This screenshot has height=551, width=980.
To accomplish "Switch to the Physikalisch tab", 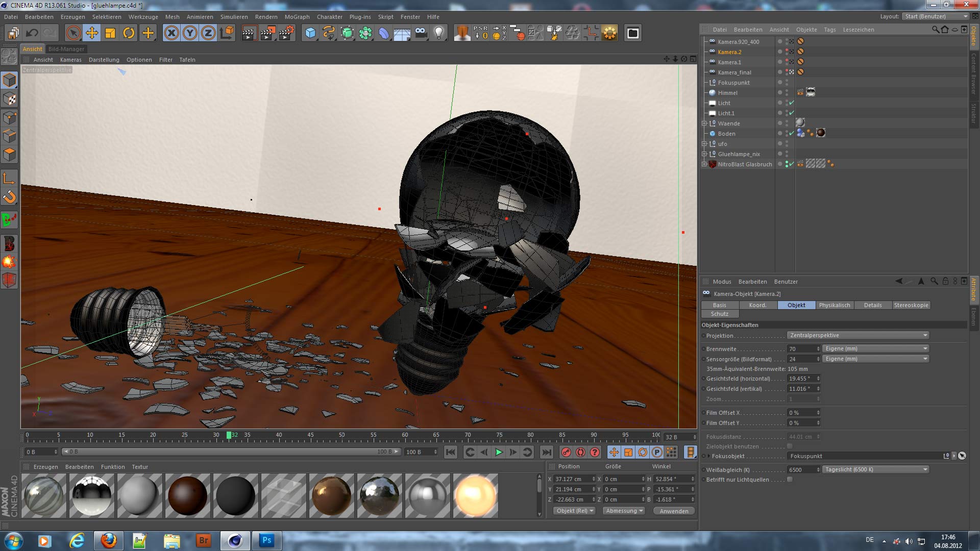I will click(x=834, y=305).
